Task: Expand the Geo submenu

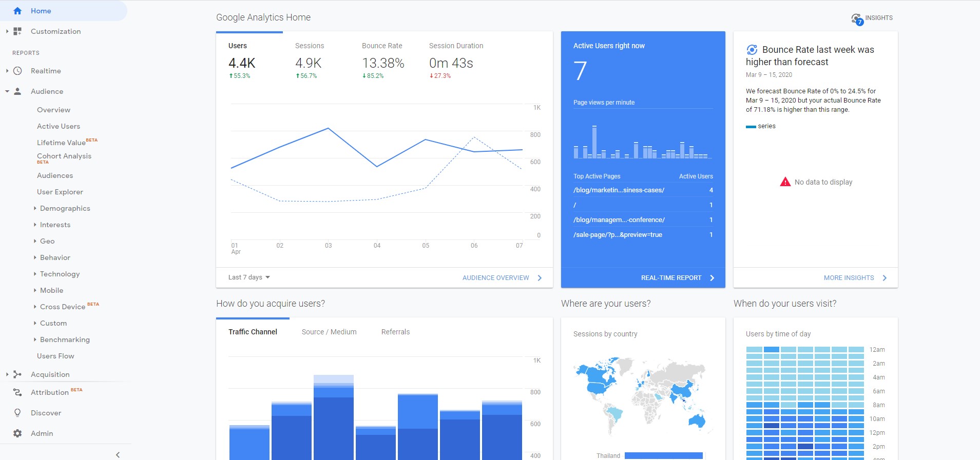Action: pos(35,241)
